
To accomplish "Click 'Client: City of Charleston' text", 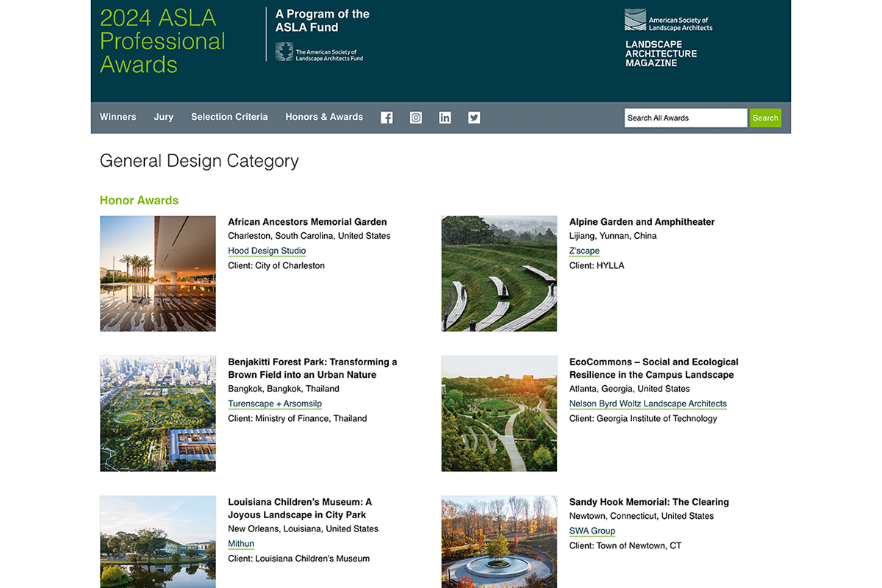I will (276, 265).
